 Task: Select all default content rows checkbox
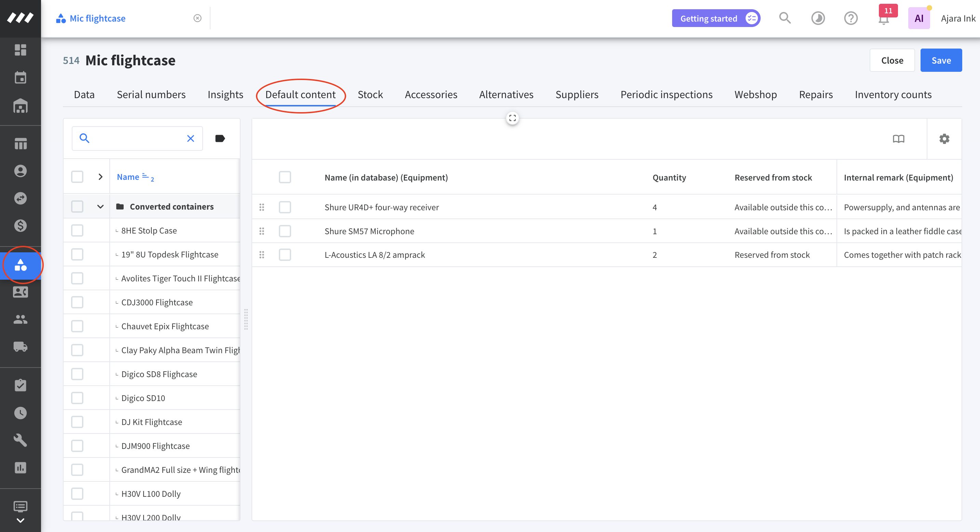(x=285, y=177)
